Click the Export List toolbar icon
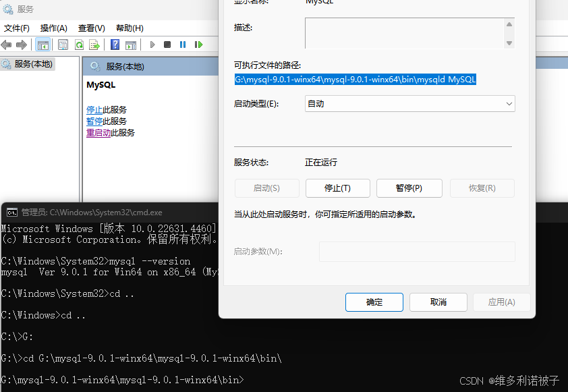 (x=94, y=45)
